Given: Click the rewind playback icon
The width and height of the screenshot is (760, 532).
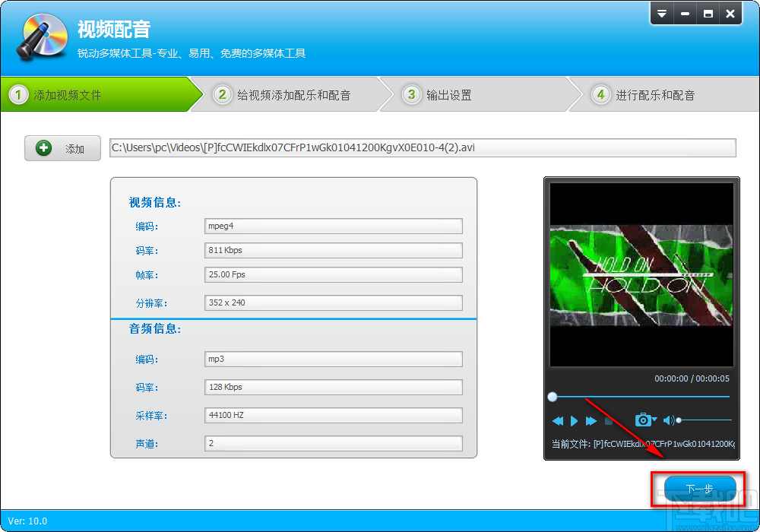Looking at the screenshot, I should click(x=558, y=420).
